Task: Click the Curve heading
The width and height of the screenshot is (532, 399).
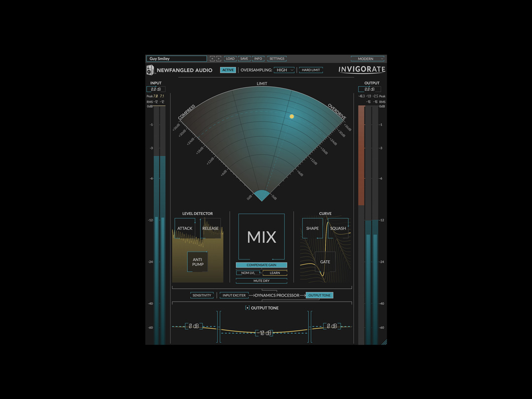Action: pyautogui.click(x=325, y=213)
